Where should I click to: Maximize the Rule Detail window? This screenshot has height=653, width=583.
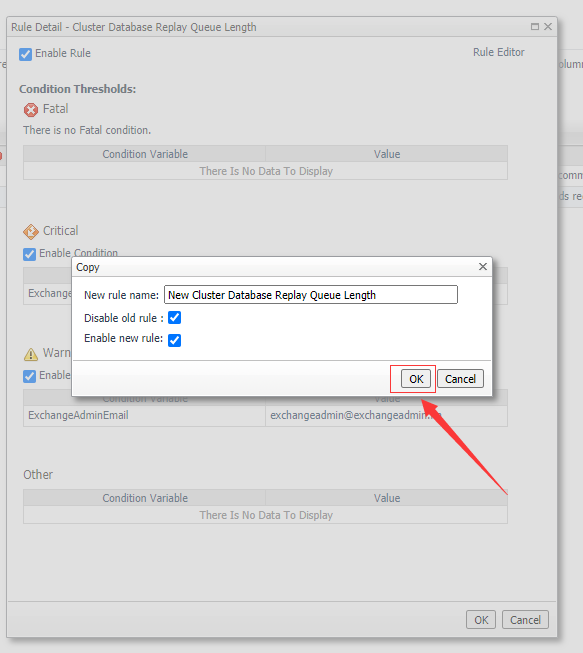coord(535,27)
